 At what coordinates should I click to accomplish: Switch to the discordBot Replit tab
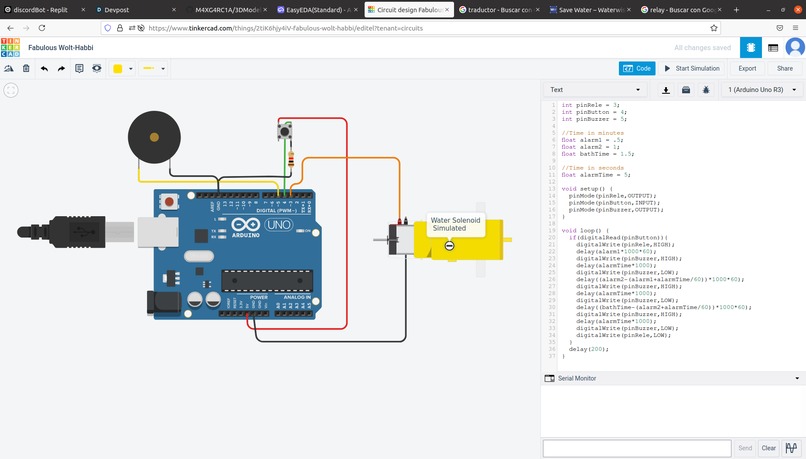click(44, 10)
